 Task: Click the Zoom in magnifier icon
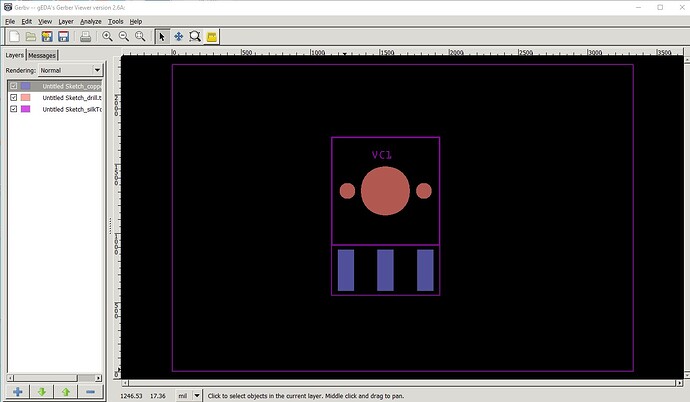107,36
